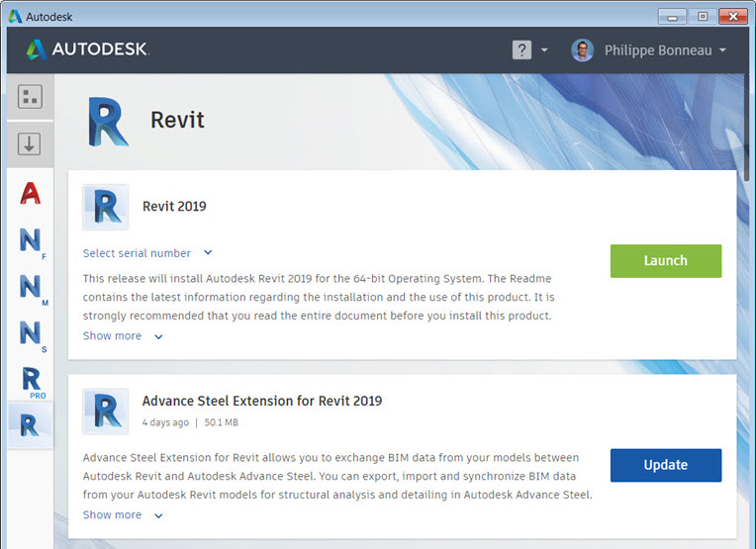Close the Autodesk window
Viewport: 756px width, 549px height.
(733, 17)
